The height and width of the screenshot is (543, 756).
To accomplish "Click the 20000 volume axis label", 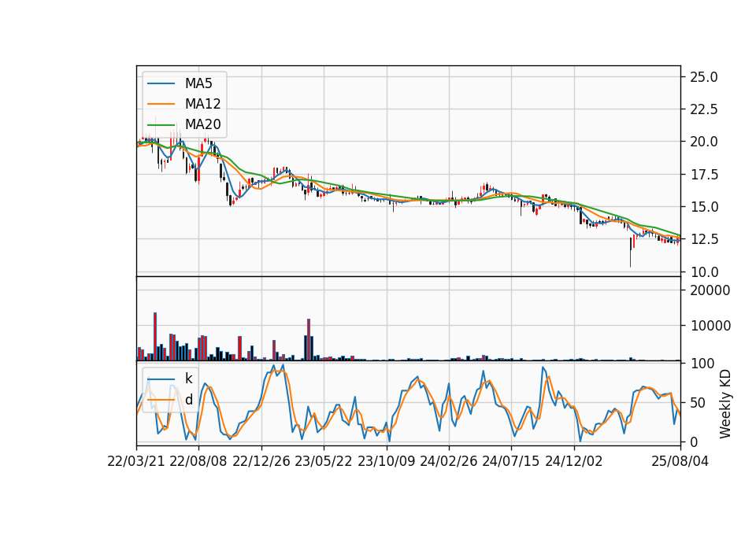I will pos(710,290).
